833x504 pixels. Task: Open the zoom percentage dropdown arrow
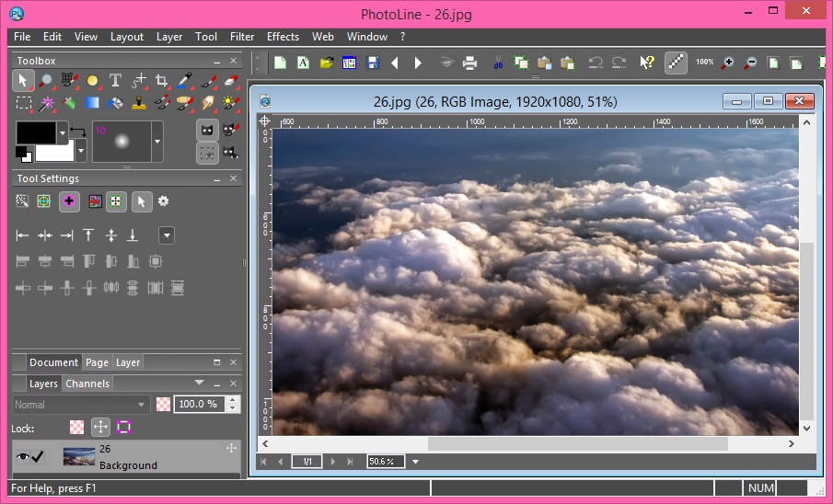click(415, 462)
